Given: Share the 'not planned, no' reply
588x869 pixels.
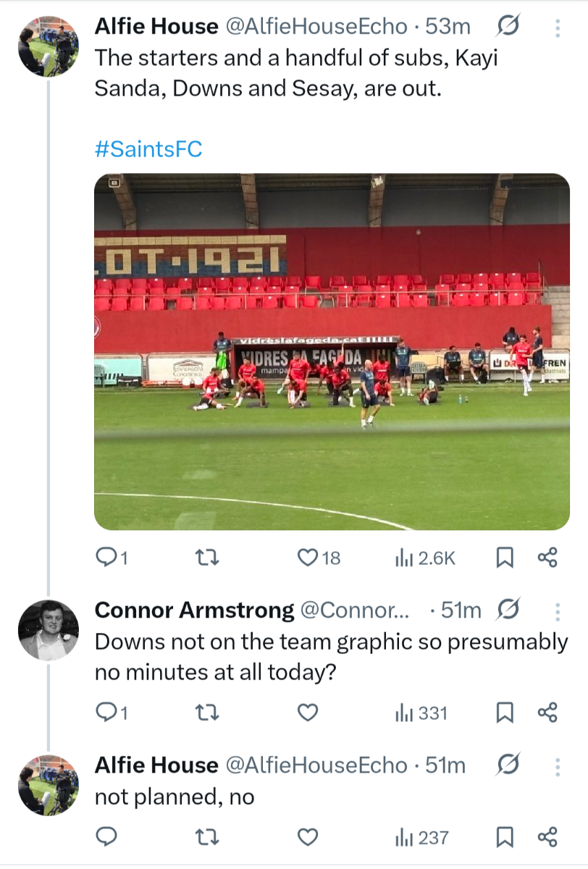Looking at the screenshot, I should (547, 838).
